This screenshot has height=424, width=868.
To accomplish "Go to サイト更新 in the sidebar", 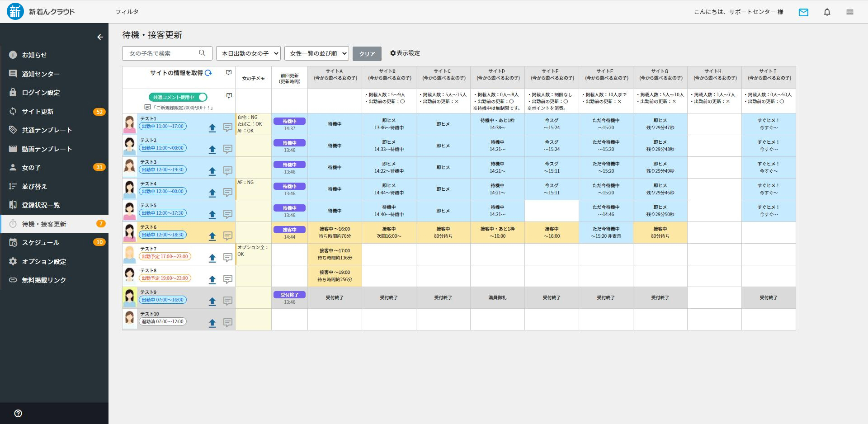I will coord(38,112).
